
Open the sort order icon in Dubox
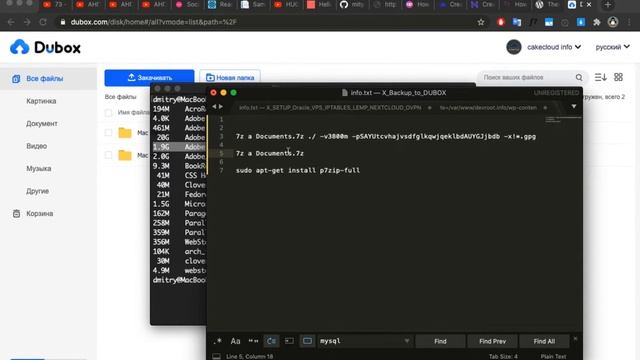pyautogui.click(x=600, y=77)
